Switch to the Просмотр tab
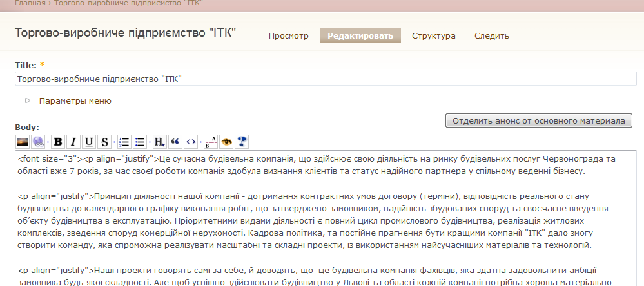 (288, 36)
